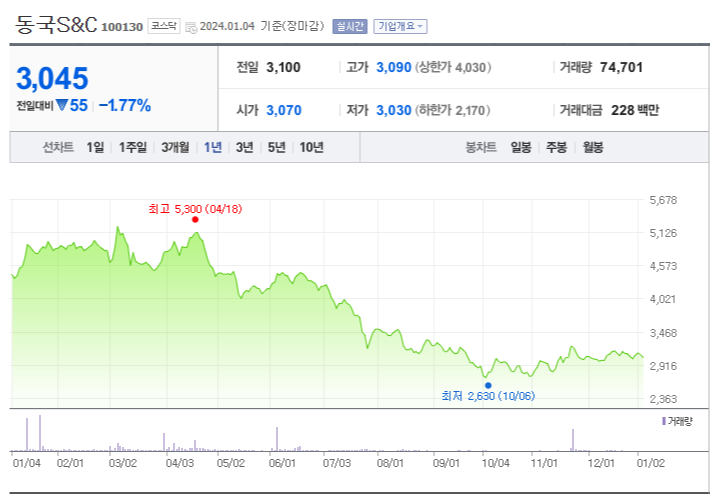Click the 최저 2,630 (10/06) label
The height and width of the screenshot is (494, 710).
pyautogui.click(x=488, y=396)
